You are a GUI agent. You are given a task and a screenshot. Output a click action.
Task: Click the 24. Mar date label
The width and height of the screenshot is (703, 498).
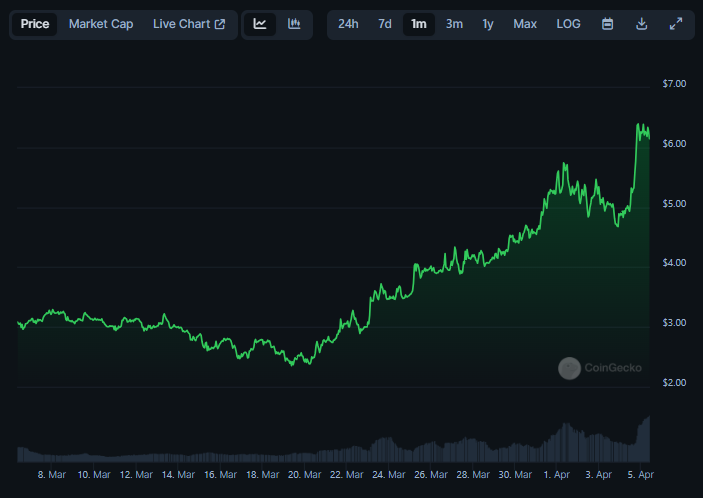pos(389,475)
